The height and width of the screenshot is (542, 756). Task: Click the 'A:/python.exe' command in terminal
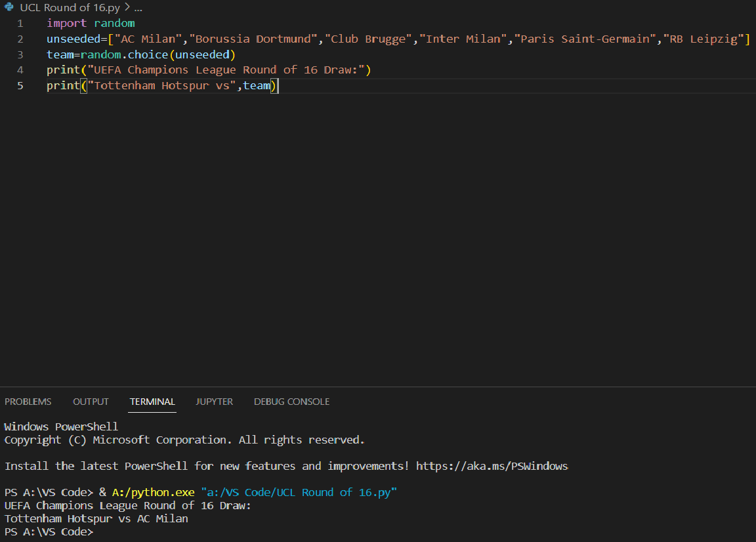tap(154, 492)
